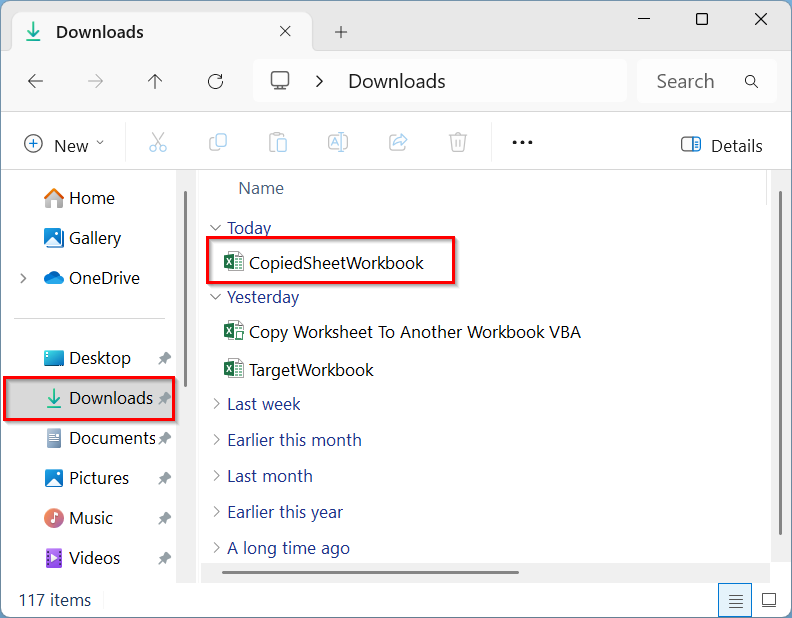Select the CopiedSheetWorkbook Excel file

pyautogui.click(x=336, y=263)
